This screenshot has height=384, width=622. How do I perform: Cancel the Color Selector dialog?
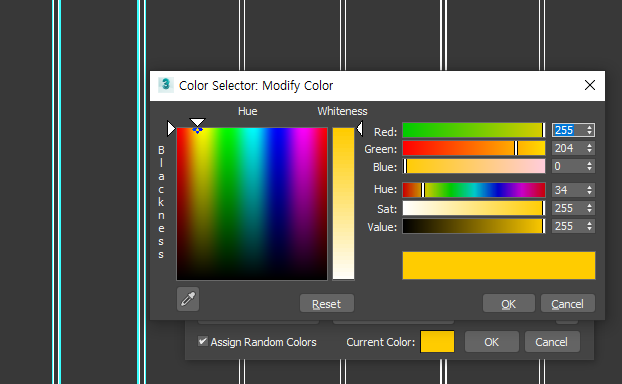click(x=567, y=303)
